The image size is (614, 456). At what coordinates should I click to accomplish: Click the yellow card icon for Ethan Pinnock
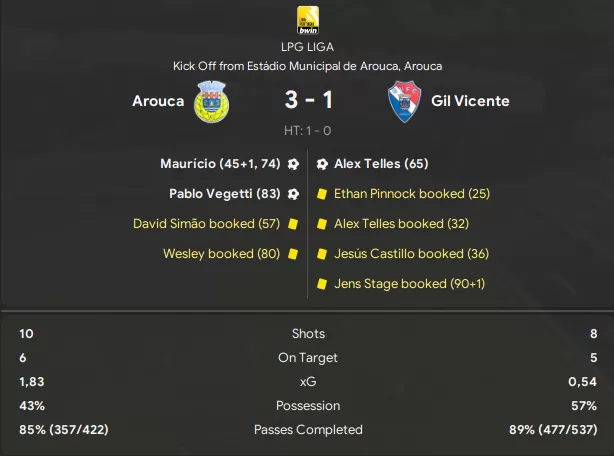pyautogui.click(x=322, y=194)
